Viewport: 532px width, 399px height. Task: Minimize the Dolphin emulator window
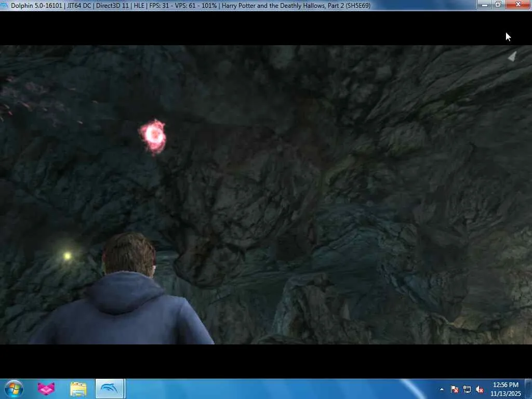(485, 4)
